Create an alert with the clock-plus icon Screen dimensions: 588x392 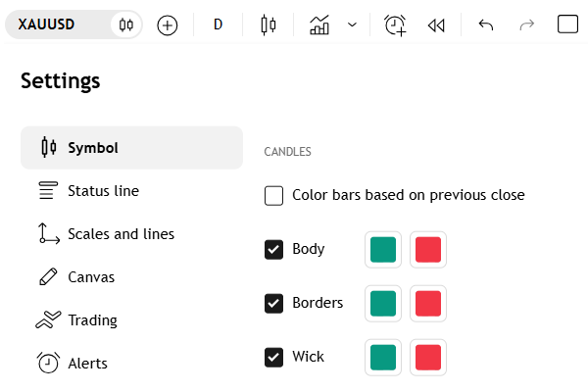395,25
